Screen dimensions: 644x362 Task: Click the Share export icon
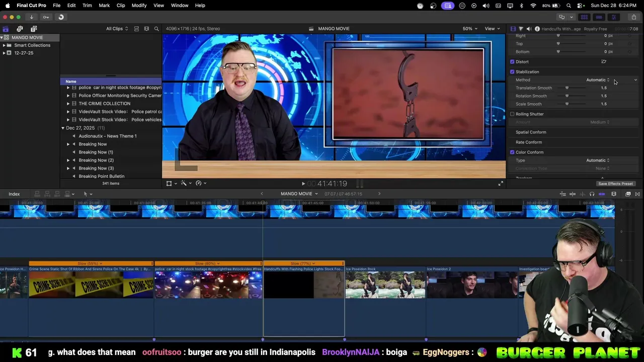pyautogui.click(x=633, y=17)
